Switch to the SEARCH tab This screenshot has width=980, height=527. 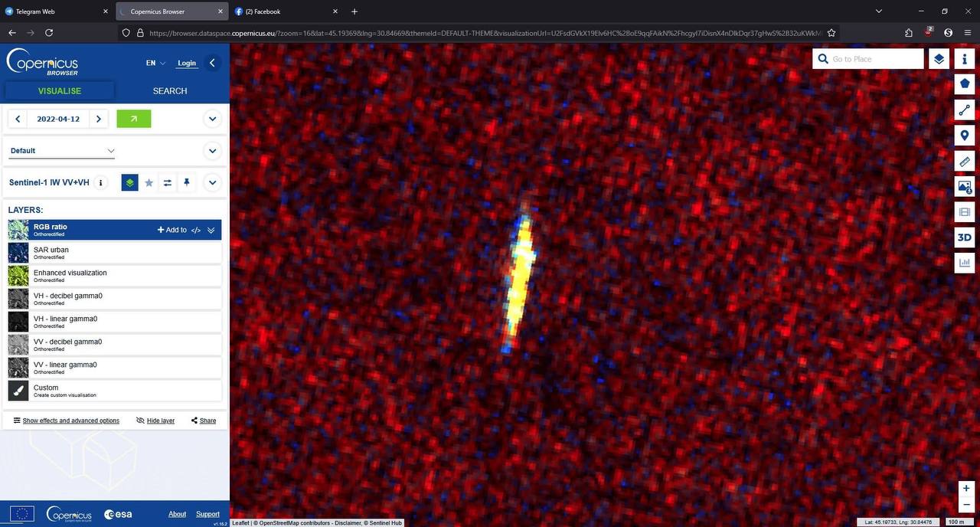[170, 91]
